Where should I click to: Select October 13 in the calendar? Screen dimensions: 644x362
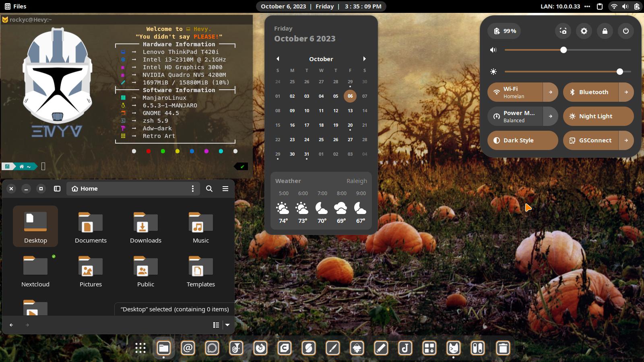pyautogui.click(x=350, y=111)
